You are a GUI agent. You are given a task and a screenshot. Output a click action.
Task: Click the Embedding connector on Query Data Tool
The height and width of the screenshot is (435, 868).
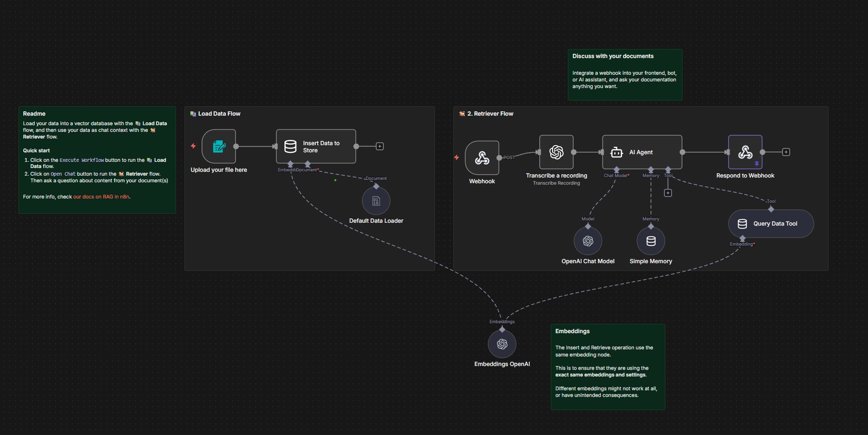tap(743, 238)
